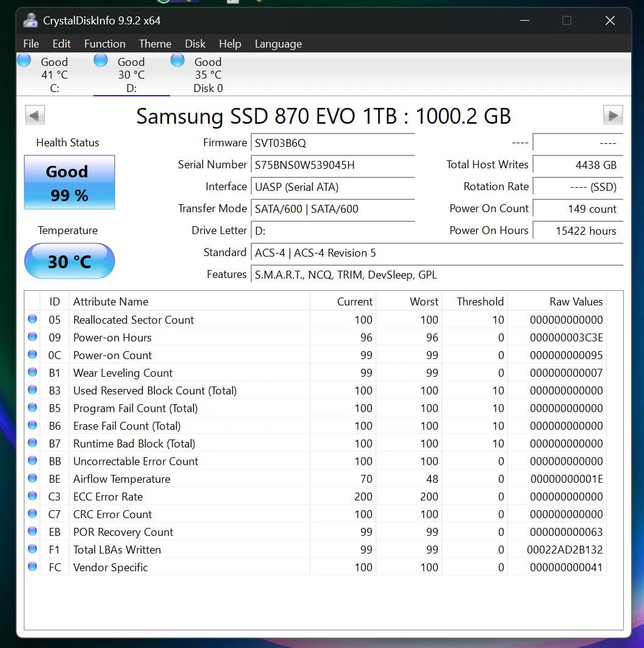Click the Interface field UASP (Serial ATA)
The width and height of the screenshot is (644, 648).
(333, 187)
